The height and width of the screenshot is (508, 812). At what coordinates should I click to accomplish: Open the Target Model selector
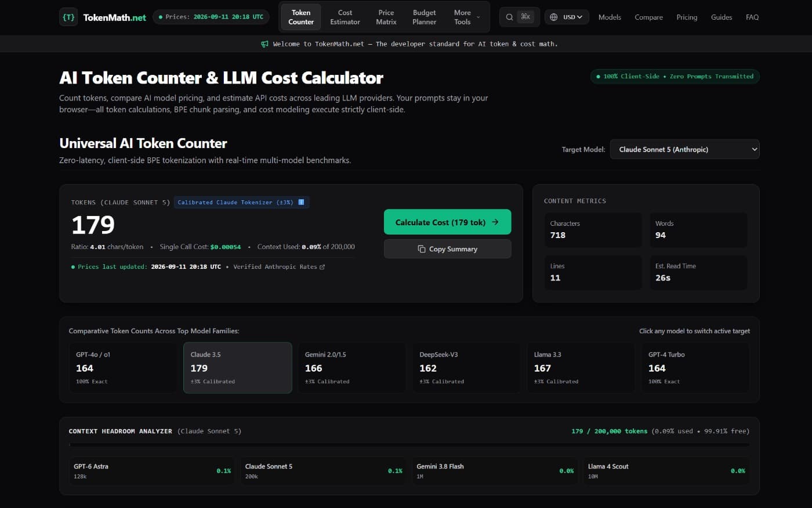coord(684,149)
